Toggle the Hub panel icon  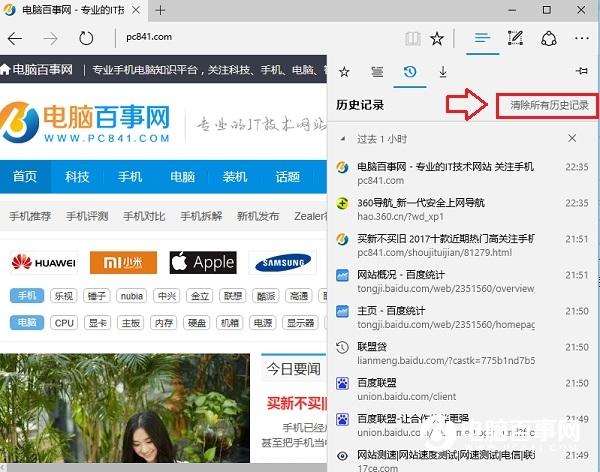[482, 38]
